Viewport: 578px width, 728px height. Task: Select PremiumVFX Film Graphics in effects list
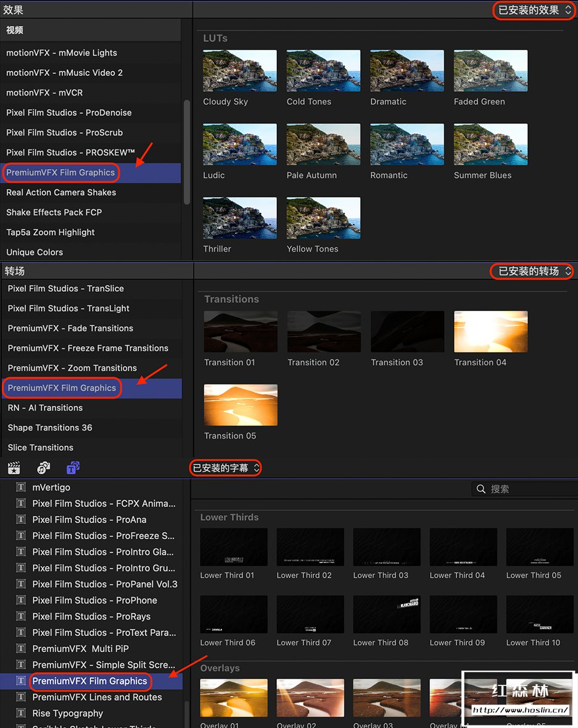(x=91, y=173)
